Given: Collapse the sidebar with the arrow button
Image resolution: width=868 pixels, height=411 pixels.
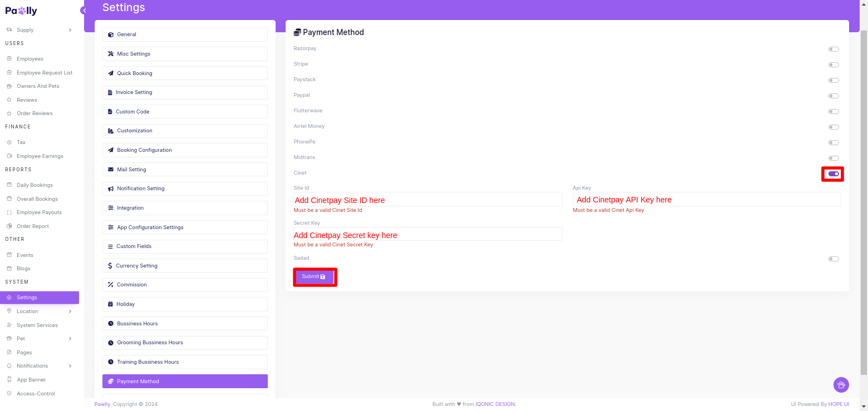Looking at the screenshot, I should 84,11.
